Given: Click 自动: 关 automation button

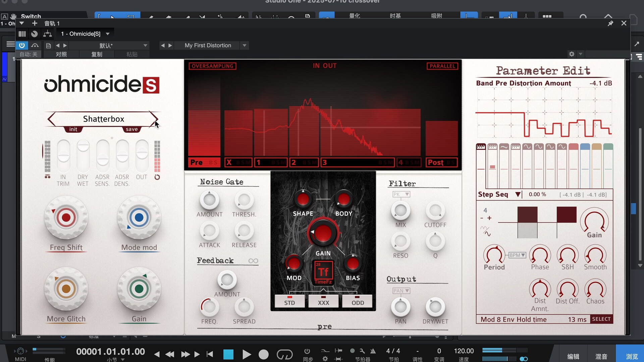Looking at the screenshot, I should coord(29,54).
